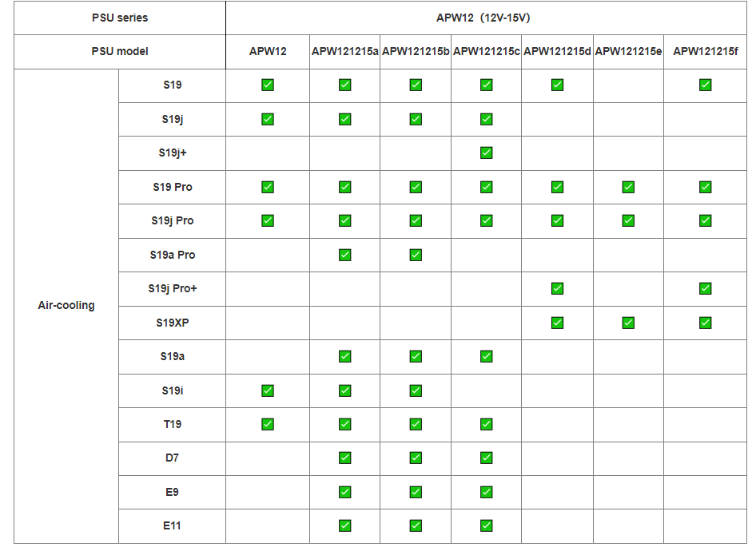
Task: Click S19 Pro checkmark under APW121215e
Action: coord(628,187)
